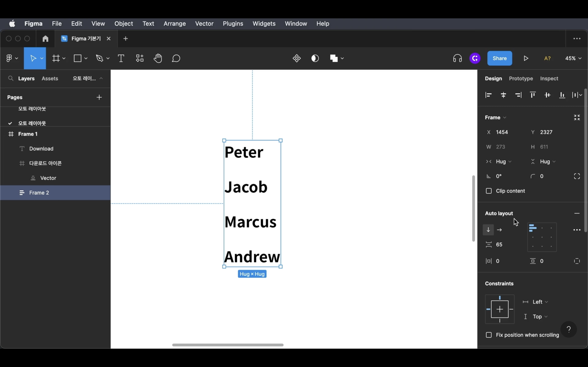
Task: Check Fix position when scrolling
Action: click(x=489, y=335)
